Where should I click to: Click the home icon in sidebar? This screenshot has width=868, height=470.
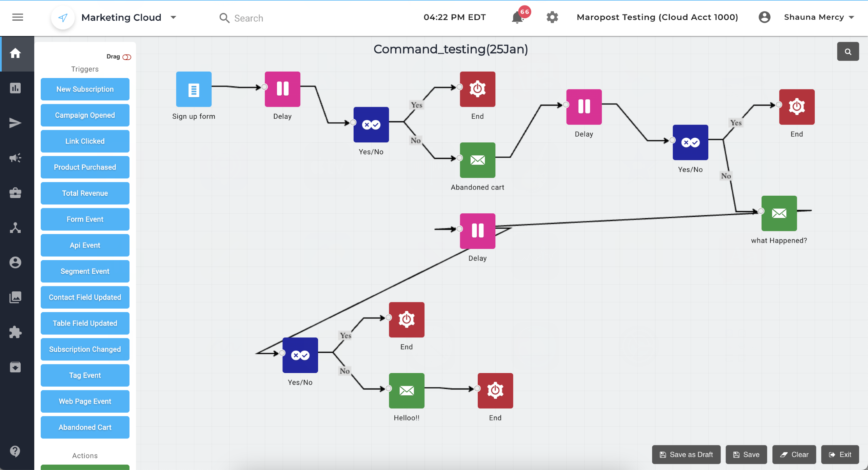click(x=15, y=53)
